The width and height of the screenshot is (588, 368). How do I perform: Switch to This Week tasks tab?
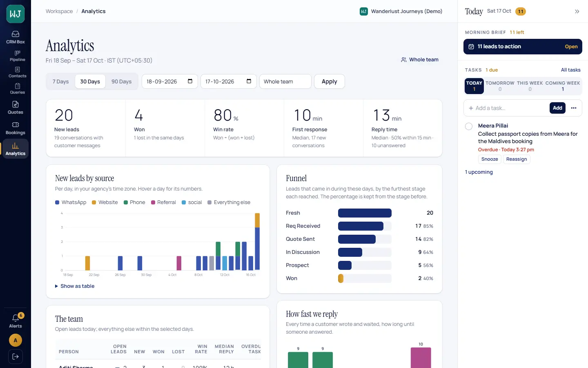(x=530, y=86)
